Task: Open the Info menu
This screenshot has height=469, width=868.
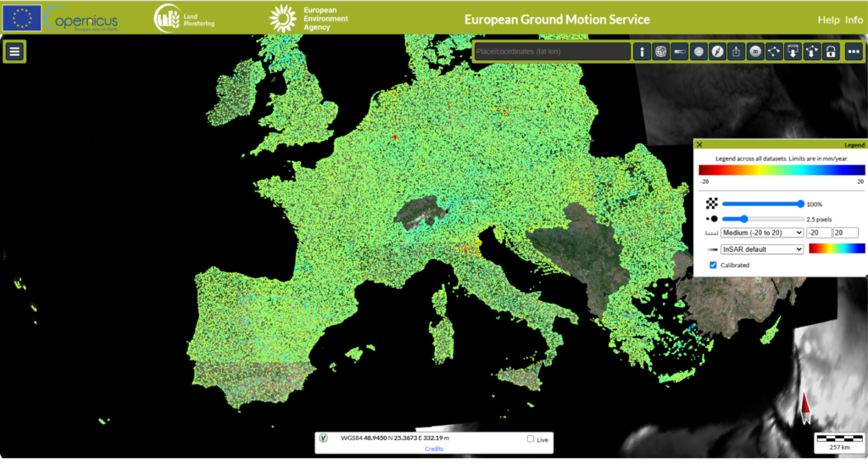Action: click(854, 20)
